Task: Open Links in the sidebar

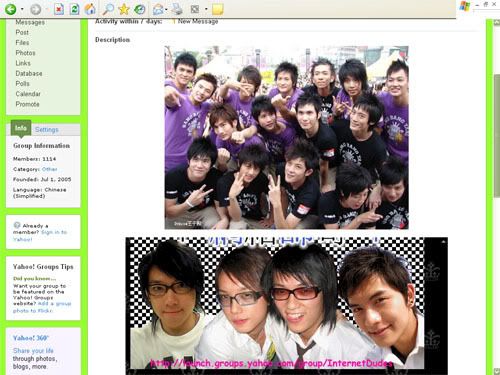Action: pos(23,63)
